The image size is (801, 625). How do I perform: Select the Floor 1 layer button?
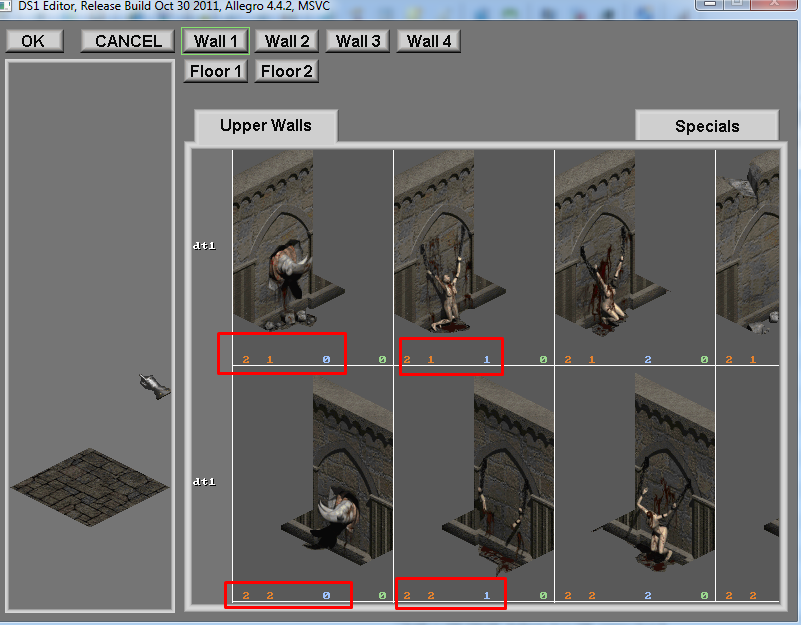pyautogui.click(x=216, y=71)
